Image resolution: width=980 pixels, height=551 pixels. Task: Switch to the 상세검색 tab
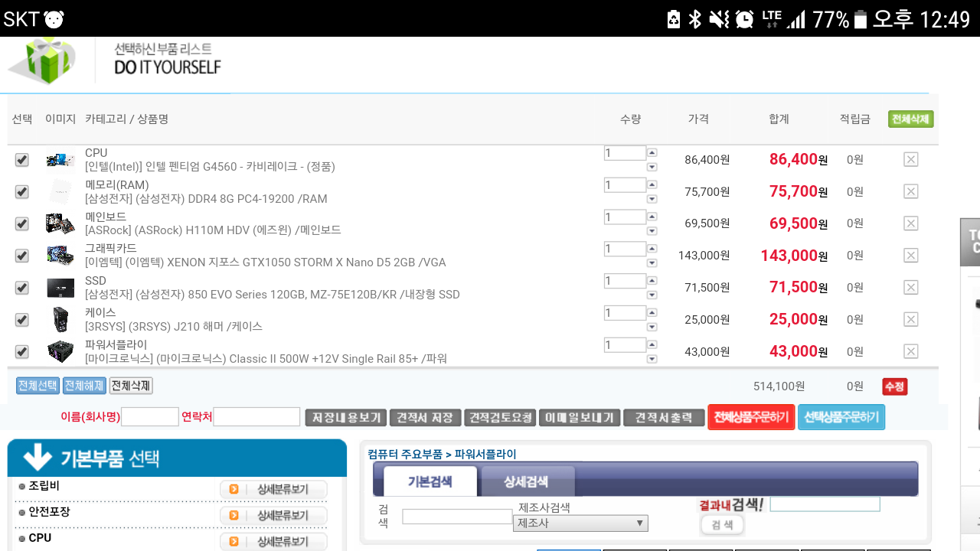click(526, 481)
